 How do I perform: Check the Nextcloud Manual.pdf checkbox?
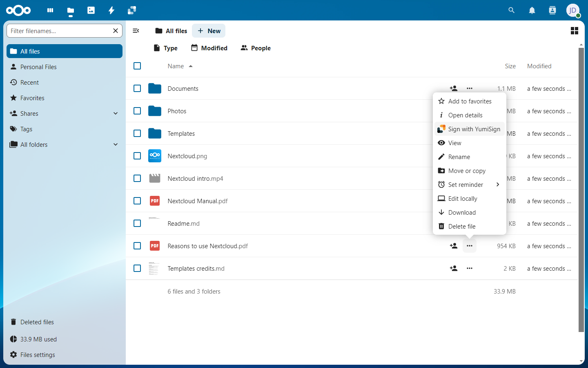[137, 201]
